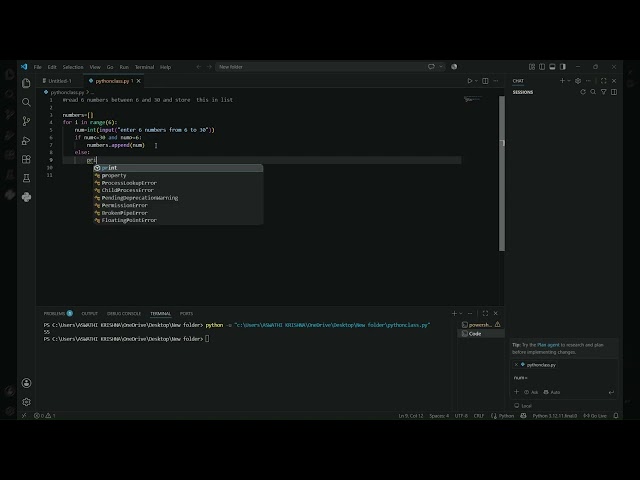
Task: Open the Explorer view in activity bar
Action: click(x=26, y=83)
